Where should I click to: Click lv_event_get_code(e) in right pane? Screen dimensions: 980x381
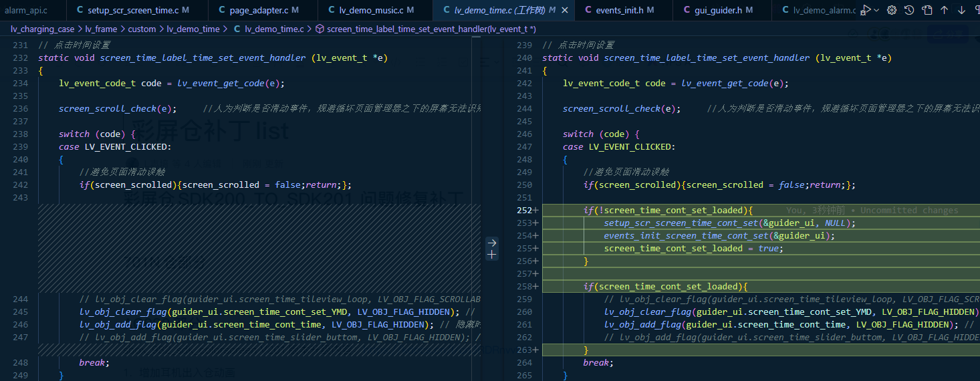[733, 83]
